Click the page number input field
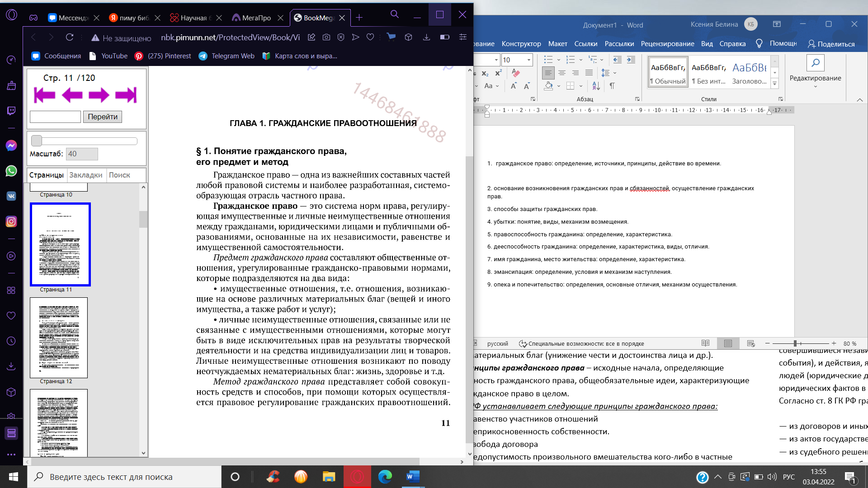This screenshot has height=488, width=868. 55,117
